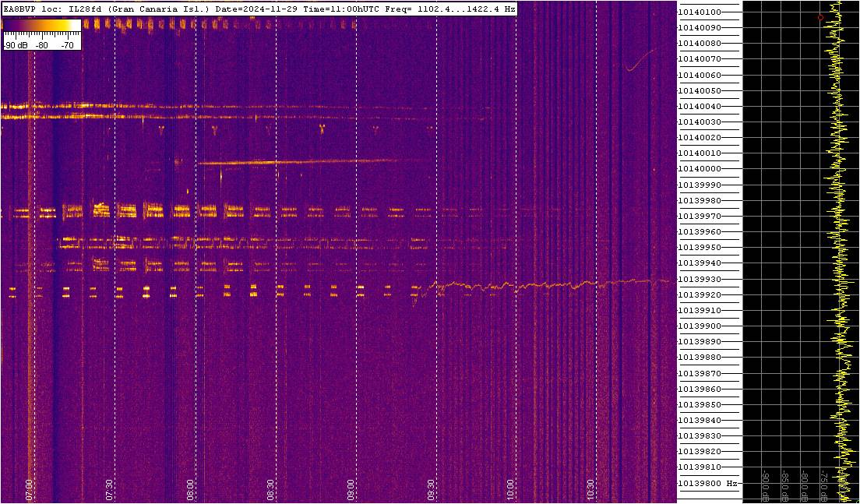Click the curved arc trace near 10140070 Hz
The image size is (860, 504).
point(637,62)
